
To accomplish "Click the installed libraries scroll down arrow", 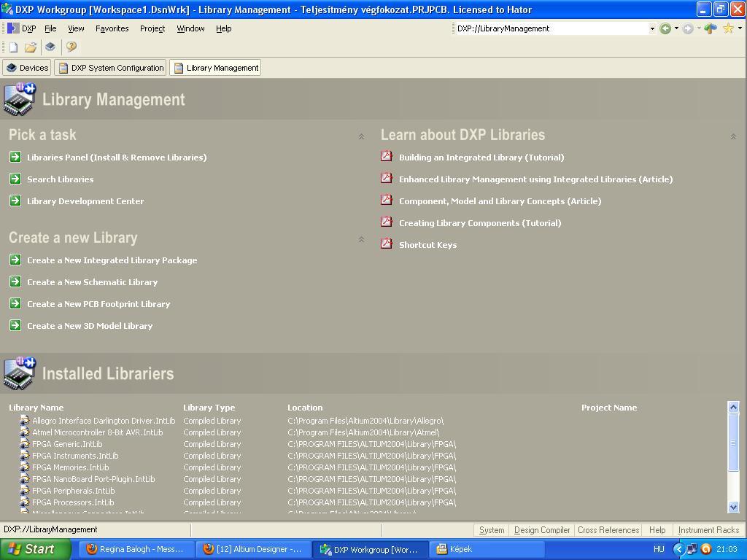I will pos(733,507).
